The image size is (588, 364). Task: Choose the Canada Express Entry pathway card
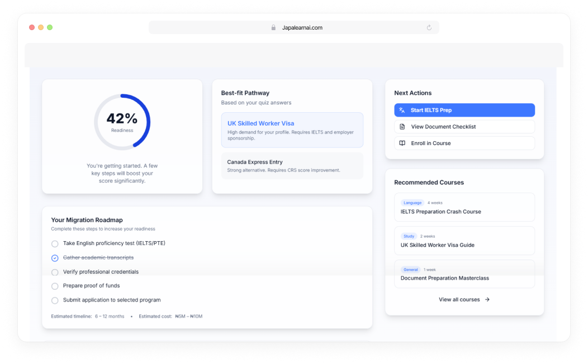click(x=292, y=166)
